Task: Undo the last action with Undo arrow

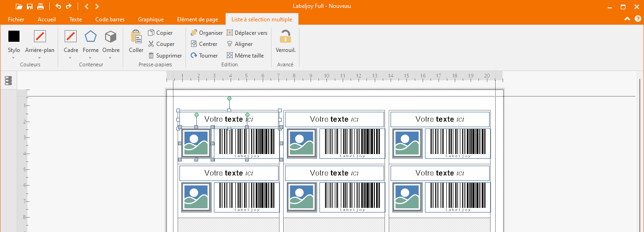Action: click(x=58, y=6)
